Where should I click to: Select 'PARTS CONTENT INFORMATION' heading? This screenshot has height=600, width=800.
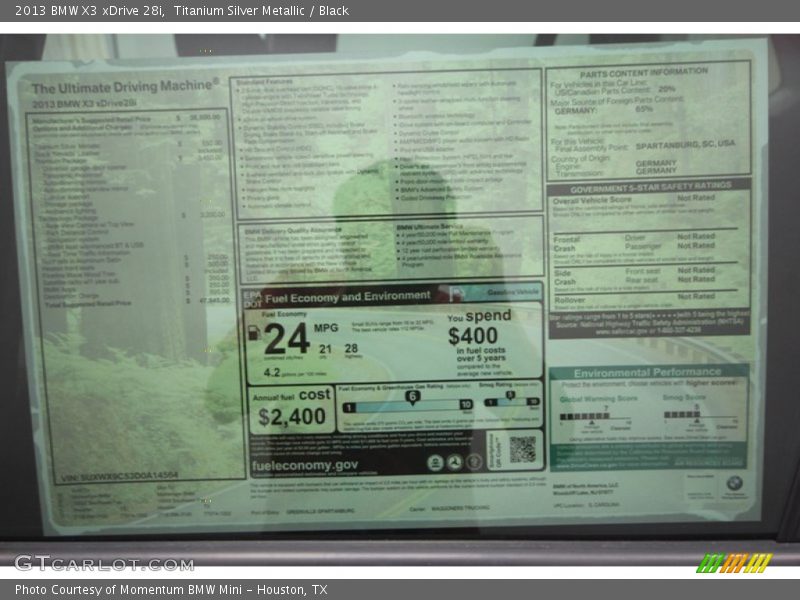click(644, 72)
